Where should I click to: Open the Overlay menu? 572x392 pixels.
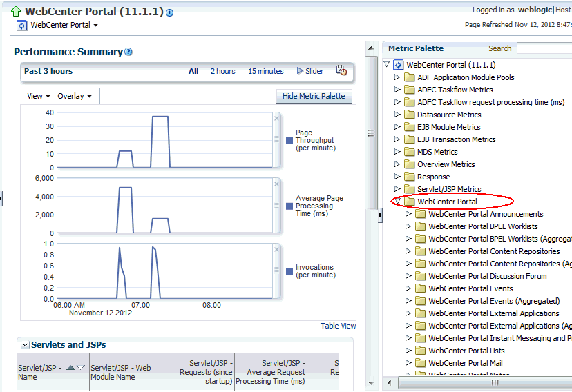tap(75, 96)
